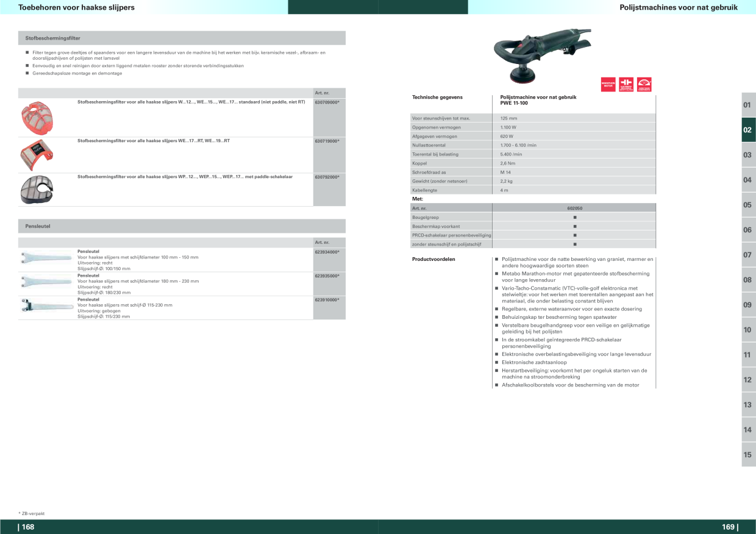Open the 100-150 mm straight pin wrench image
Screen dimensions: 756x534
46,257
